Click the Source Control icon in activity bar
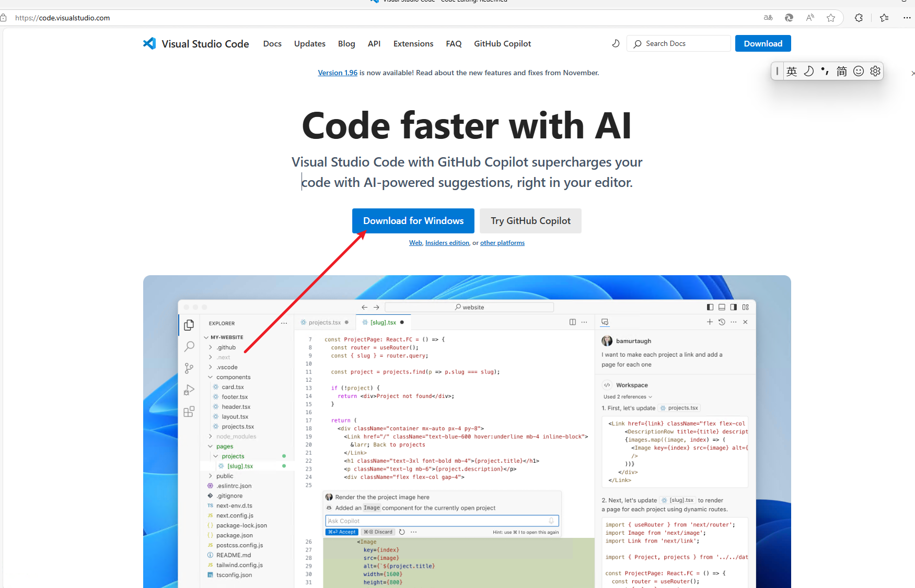The image size is (915, 588). coord(189,368)
